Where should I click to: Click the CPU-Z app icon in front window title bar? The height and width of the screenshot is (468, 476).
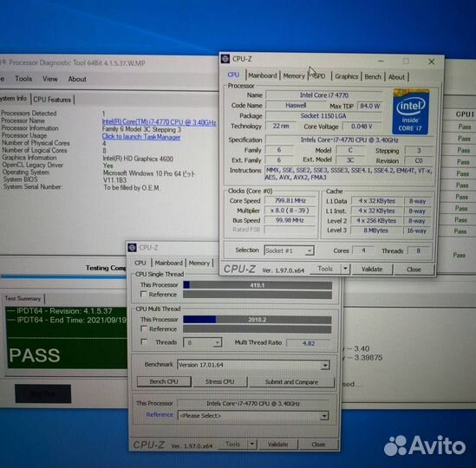tap(225, 59)
